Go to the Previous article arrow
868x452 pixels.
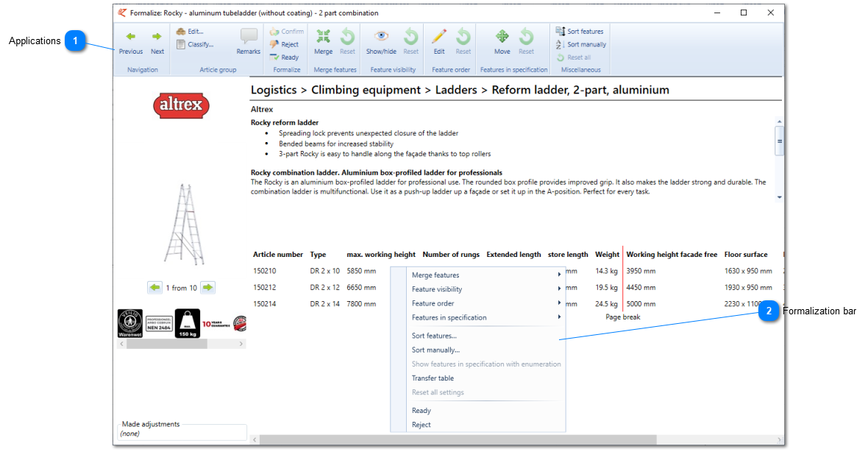[131, 37]
